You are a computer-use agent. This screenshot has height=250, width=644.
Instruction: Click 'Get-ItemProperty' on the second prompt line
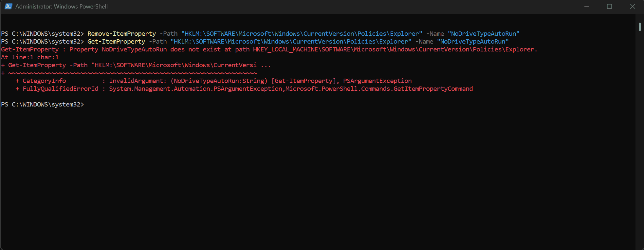pyautogui.click(x=116, y=42)
